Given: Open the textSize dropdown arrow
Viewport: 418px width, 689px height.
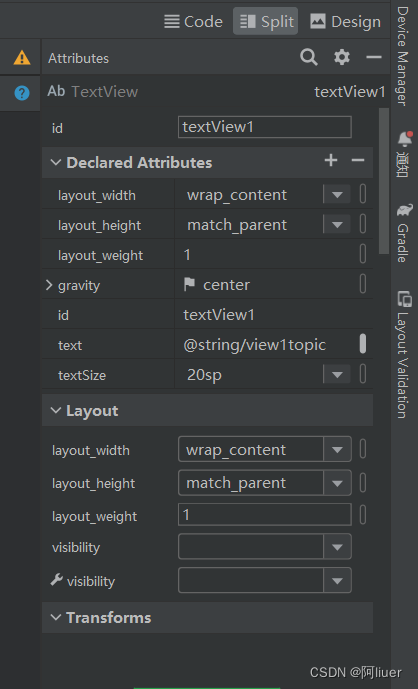Looking at the screenshot, I should tap(337, 375).
